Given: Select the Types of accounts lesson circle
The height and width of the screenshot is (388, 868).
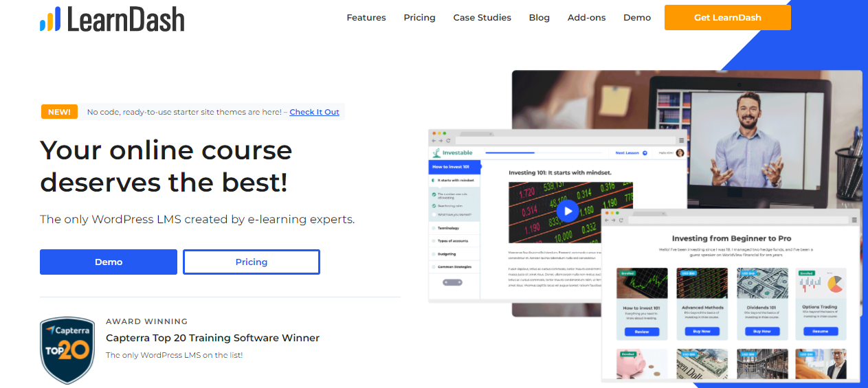Looking at the screenshot, I should [x=433, y=241].
